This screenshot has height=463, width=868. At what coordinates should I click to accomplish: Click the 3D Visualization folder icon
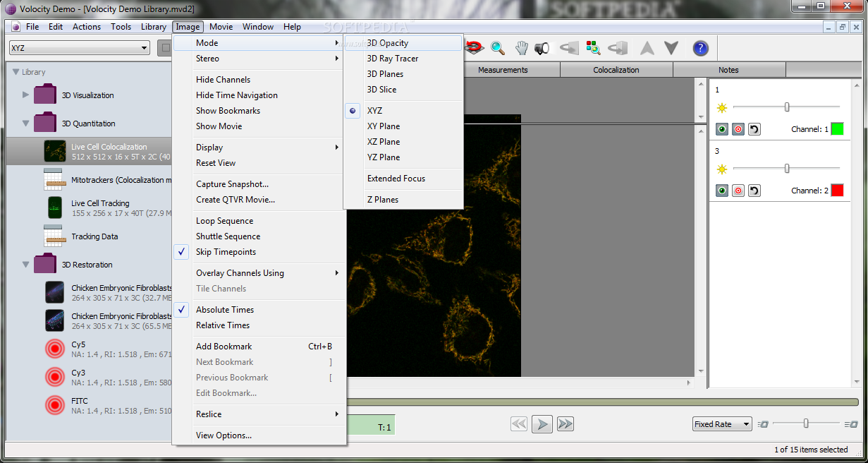(45, 95)
